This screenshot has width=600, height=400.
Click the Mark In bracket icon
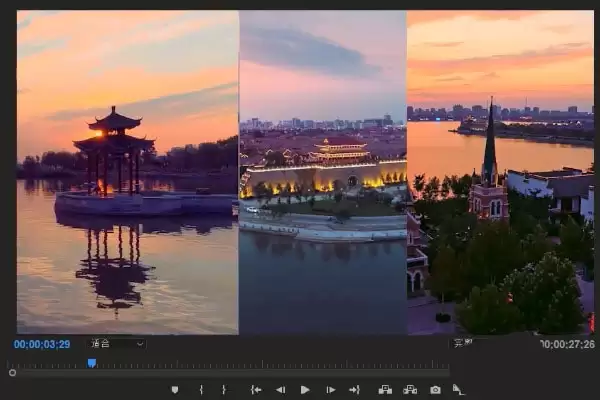(201, 390)
